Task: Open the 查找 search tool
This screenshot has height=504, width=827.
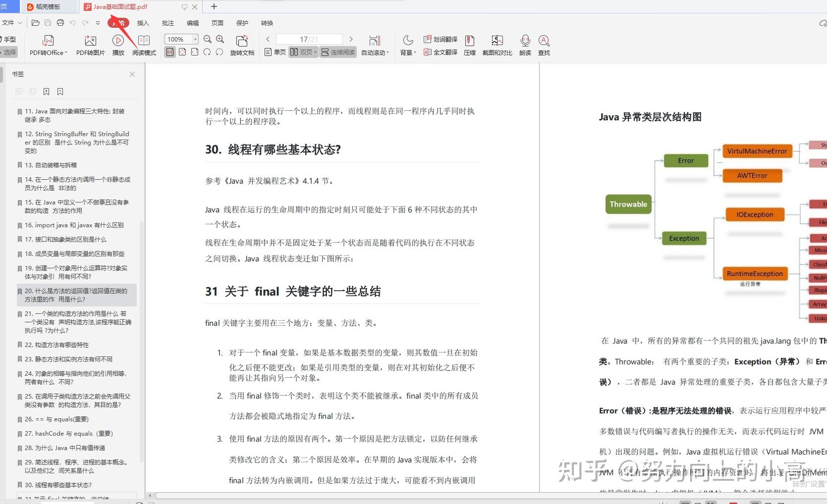Action: pyautogui.click(x=544, y=45)
